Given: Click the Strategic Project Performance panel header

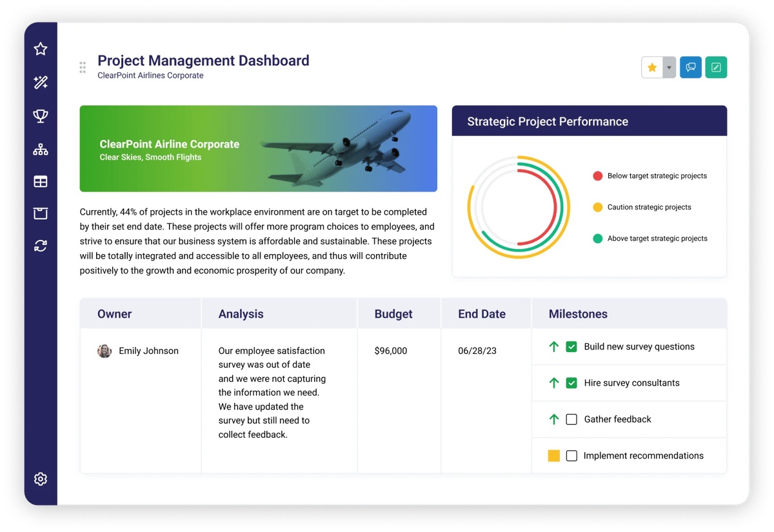Looking at the screenshot, I should click(x=590, y=121).
